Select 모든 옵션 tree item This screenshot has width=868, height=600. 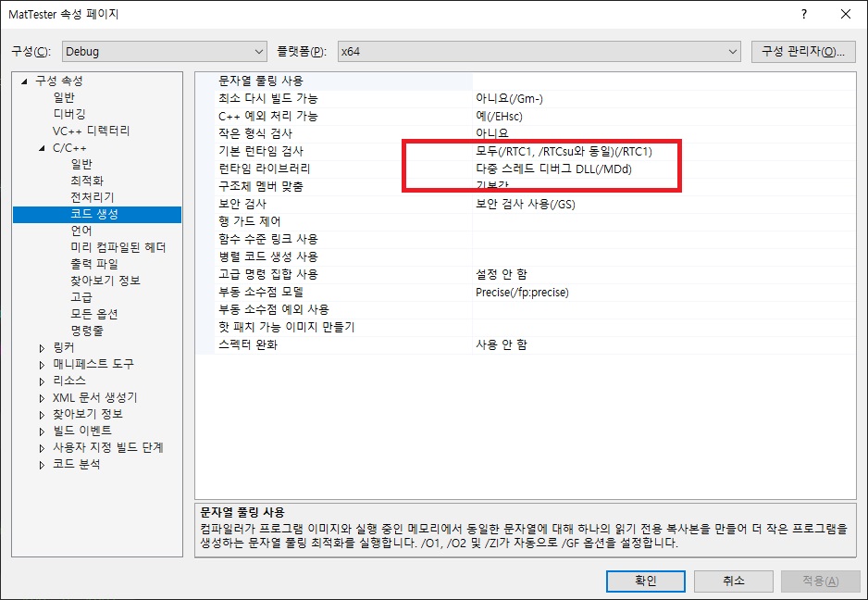coord(94,314)
